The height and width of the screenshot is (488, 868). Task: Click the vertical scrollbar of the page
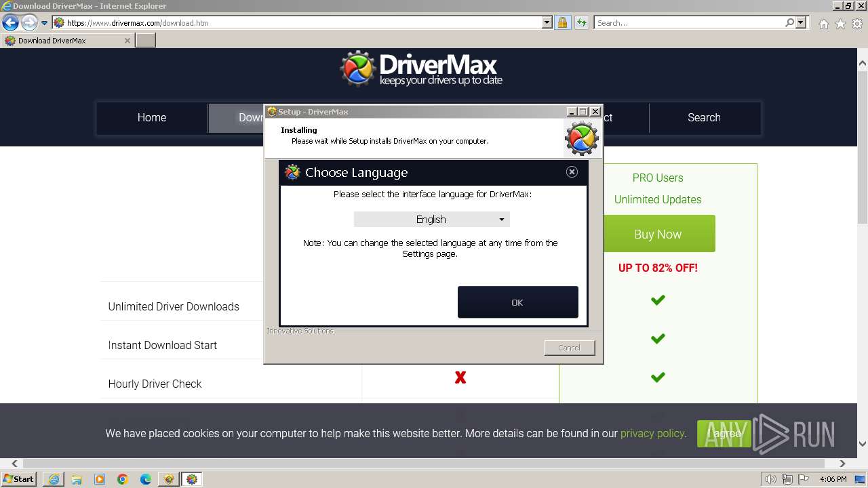tap(863, 147)
